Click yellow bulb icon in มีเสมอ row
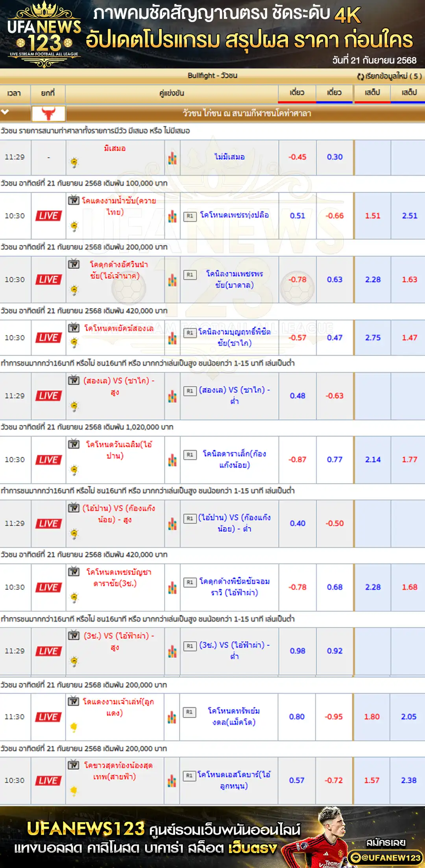Image resolution: width=425 pixels, height=868 pixels. (74, 162)
